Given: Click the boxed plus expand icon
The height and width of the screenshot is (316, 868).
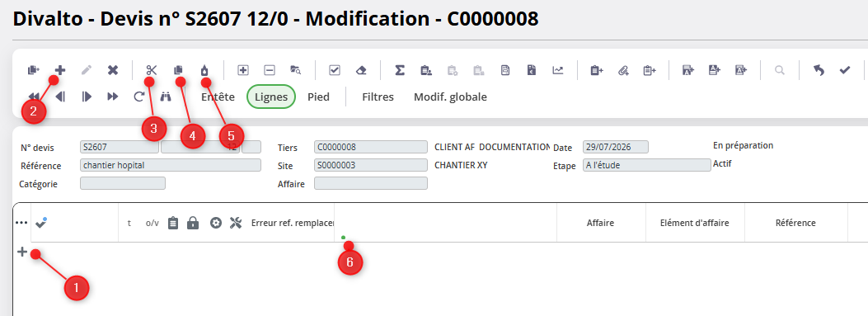Looking at the screenshot, I should (243, 70).
